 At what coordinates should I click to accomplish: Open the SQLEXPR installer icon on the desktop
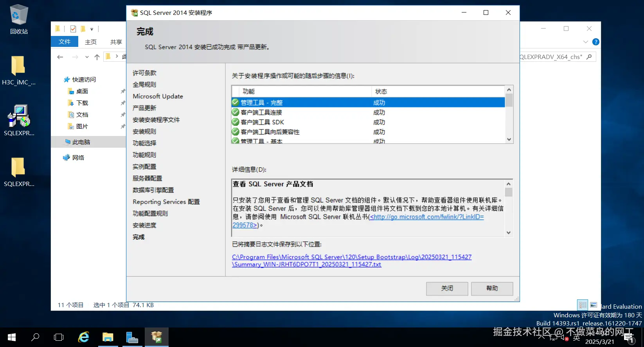coord(19,120)
